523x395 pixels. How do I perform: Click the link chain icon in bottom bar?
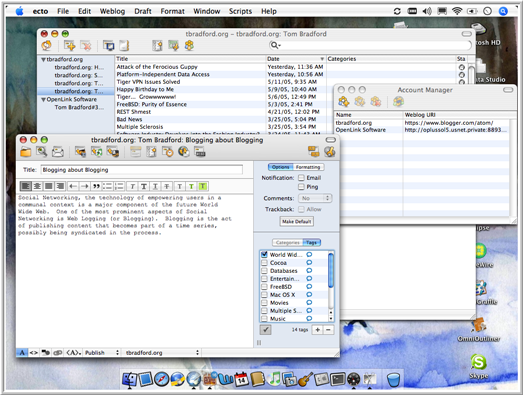click(58, 353)
